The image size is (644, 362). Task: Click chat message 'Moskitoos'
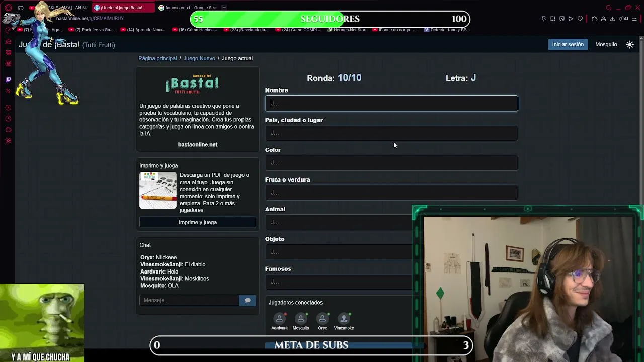pyautogui.click(x=197, y=279)
